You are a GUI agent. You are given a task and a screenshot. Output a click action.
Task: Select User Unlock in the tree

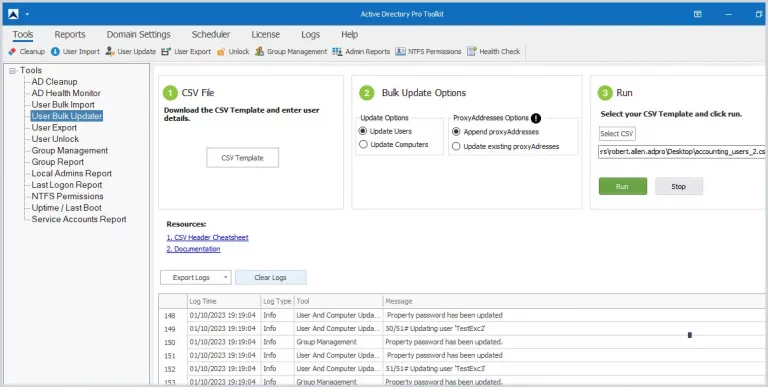tap(55, 139)
